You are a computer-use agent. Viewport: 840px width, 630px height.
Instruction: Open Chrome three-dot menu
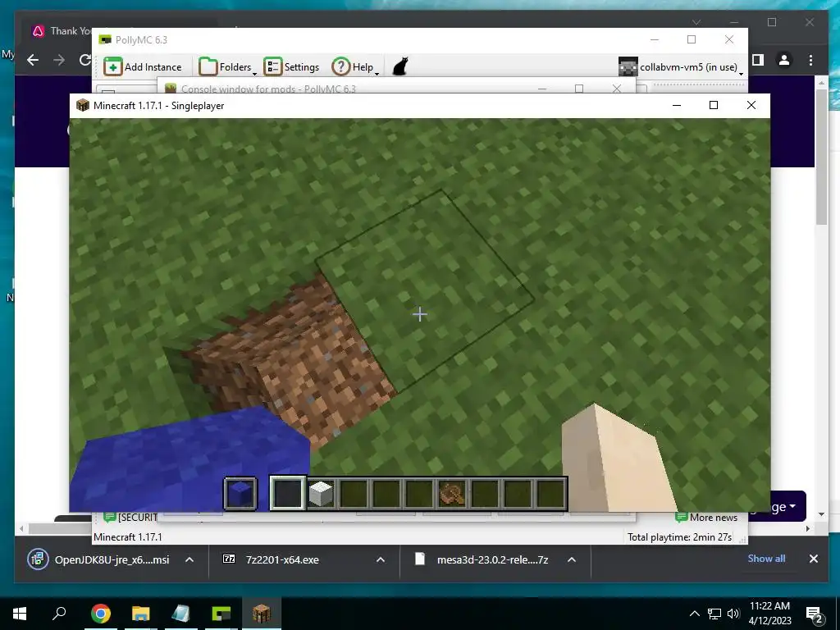[x=810, y=60]
